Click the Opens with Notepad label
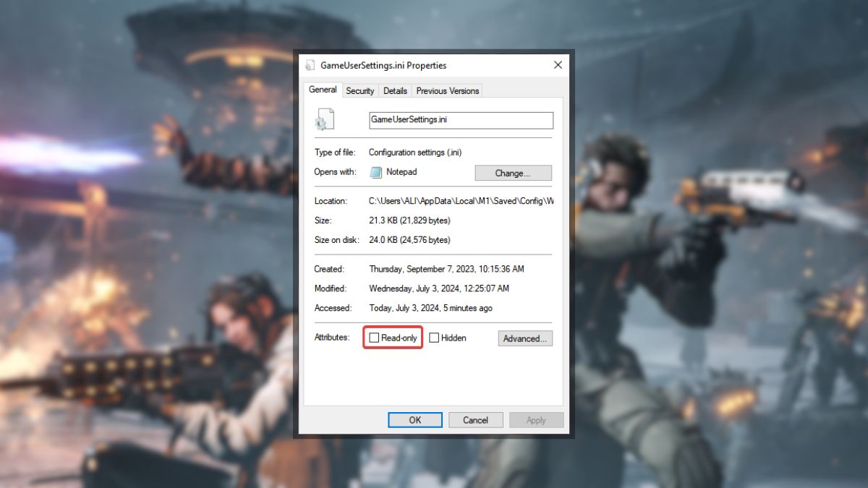Screen dimensions: 868x488 [x=401, y=172]
